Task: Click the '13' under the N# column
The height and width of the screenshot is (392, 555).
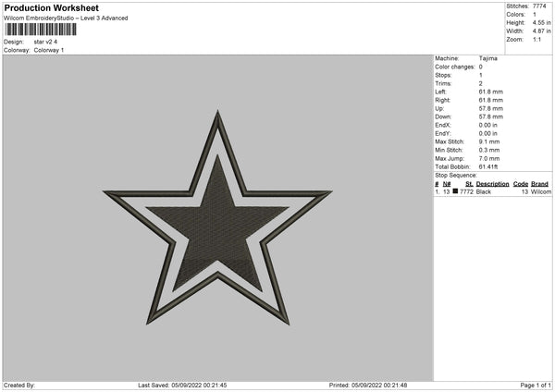Action: tap(446, 191)
